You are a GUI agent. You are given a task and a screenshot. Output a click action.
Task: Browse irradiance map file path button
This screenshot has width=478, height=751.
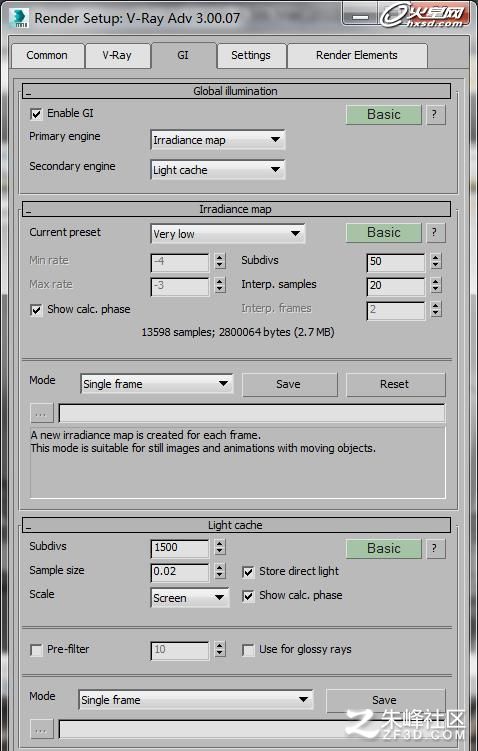pyautogui.click(x=41, y=413)
